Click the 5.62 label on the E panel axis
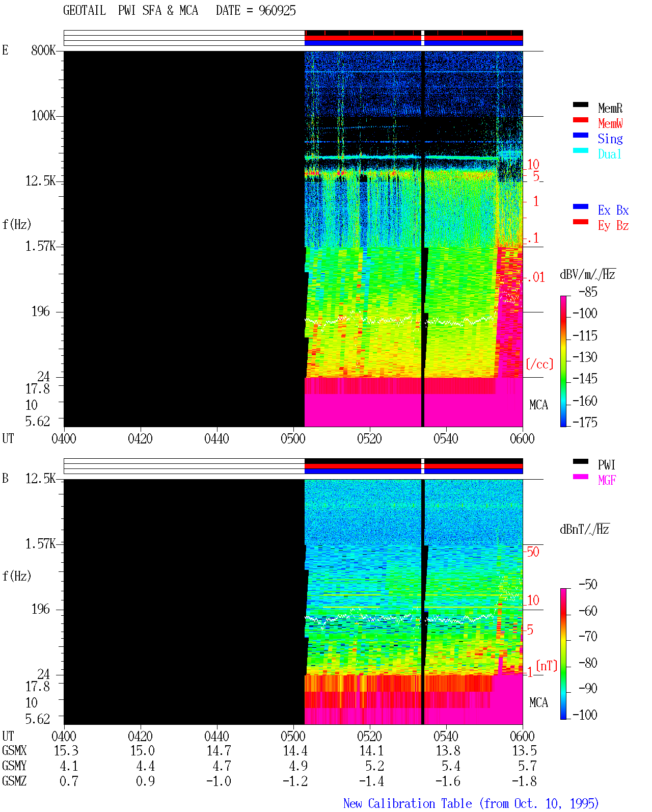 pyautogui.click(x=38, y=422)
